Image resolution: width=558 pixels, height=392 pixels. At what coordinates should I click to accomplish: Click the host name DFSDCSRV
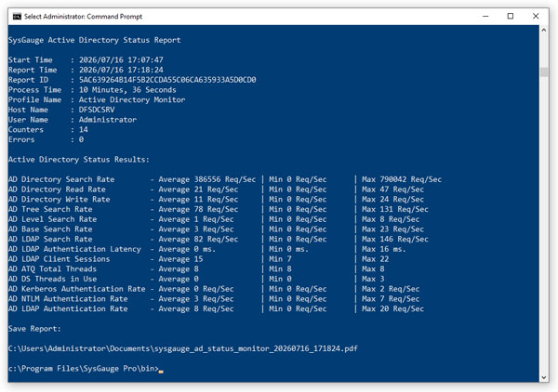point(97,110)
